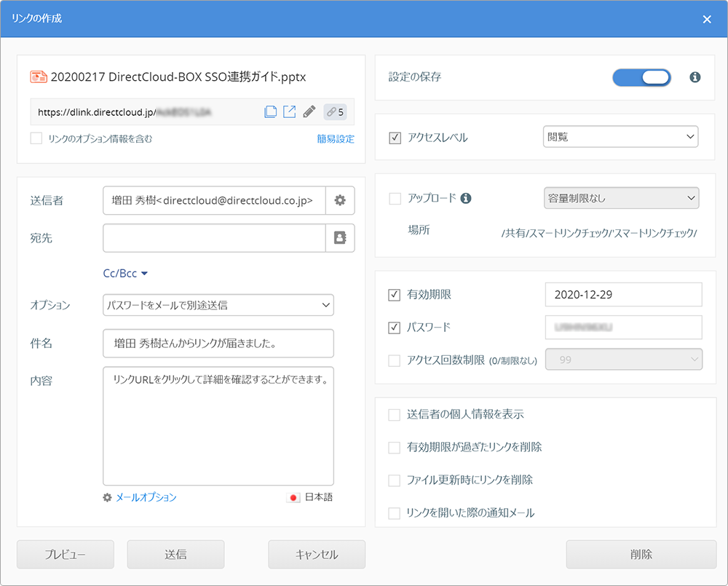The height and width of the screenshot is (586, 728).
Task: Click the info icon beside 設定の保存
Action: [x=695, y=77]
